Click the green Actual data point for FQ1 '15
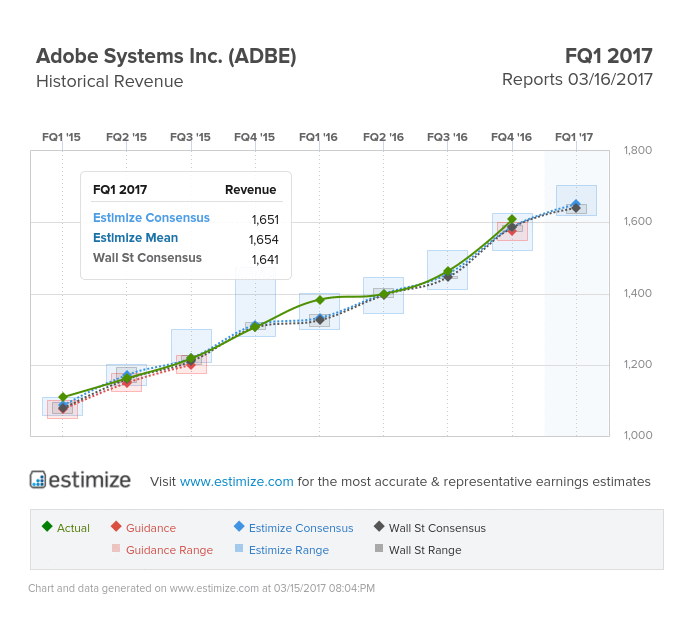This screenshot has width=685, height=620. point(62,397)
